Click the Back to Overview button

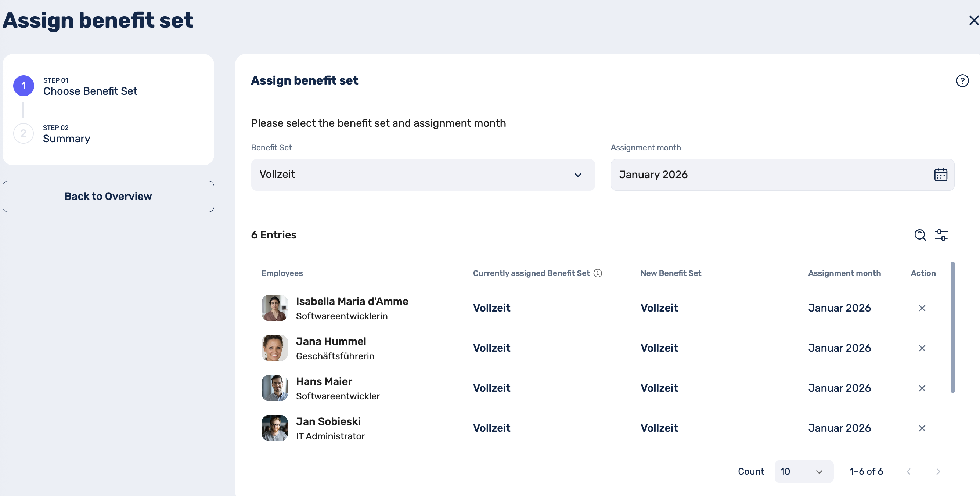point(108,197)
